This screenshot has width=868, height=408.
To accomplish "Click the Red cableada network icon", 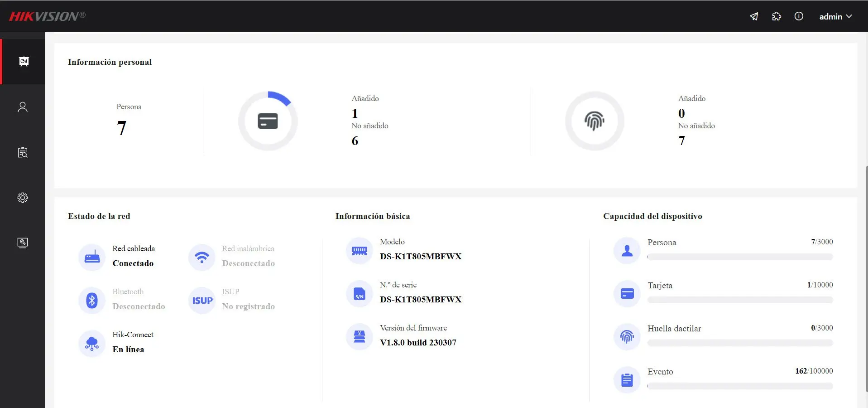I will click(x=92, y=257).
